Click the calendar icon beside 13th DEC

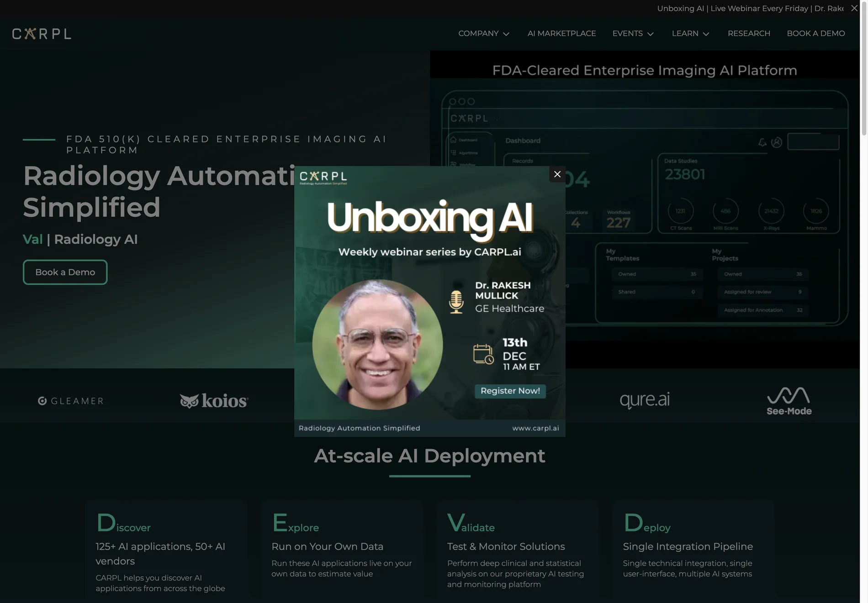483,354
